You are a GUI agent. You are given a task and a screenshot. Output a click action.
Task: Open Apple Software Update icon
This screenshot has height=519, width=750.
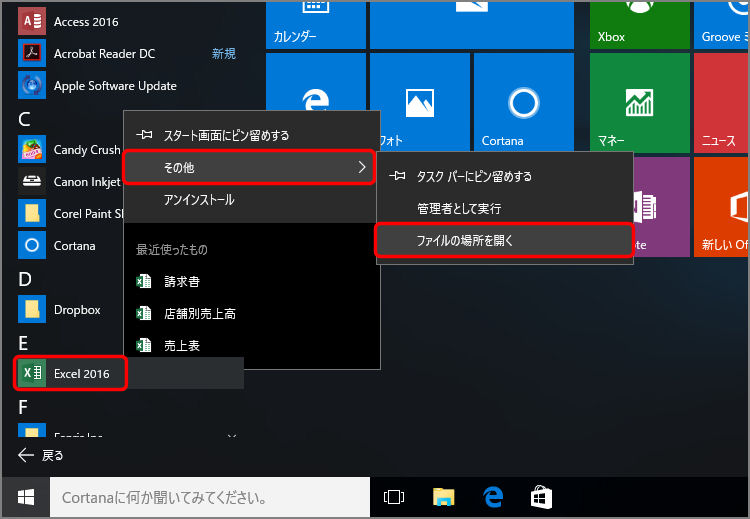point(32,85)
